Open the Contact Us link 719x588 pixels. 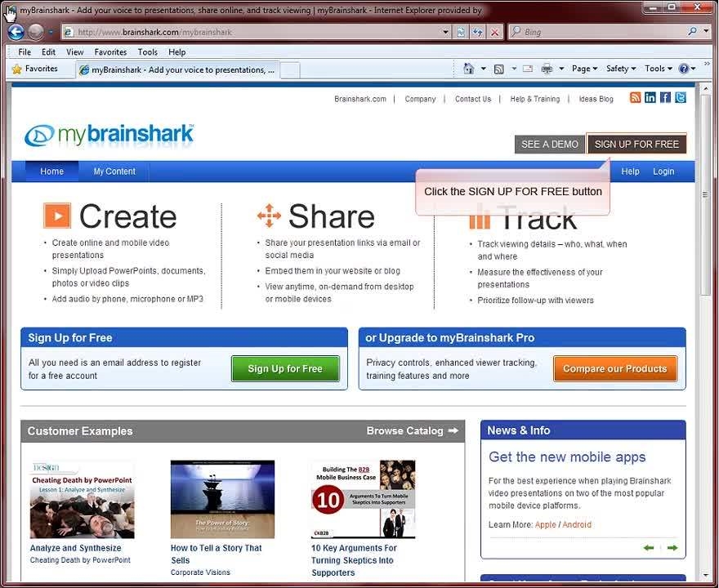pyautogui.click(x=473, y=99)
